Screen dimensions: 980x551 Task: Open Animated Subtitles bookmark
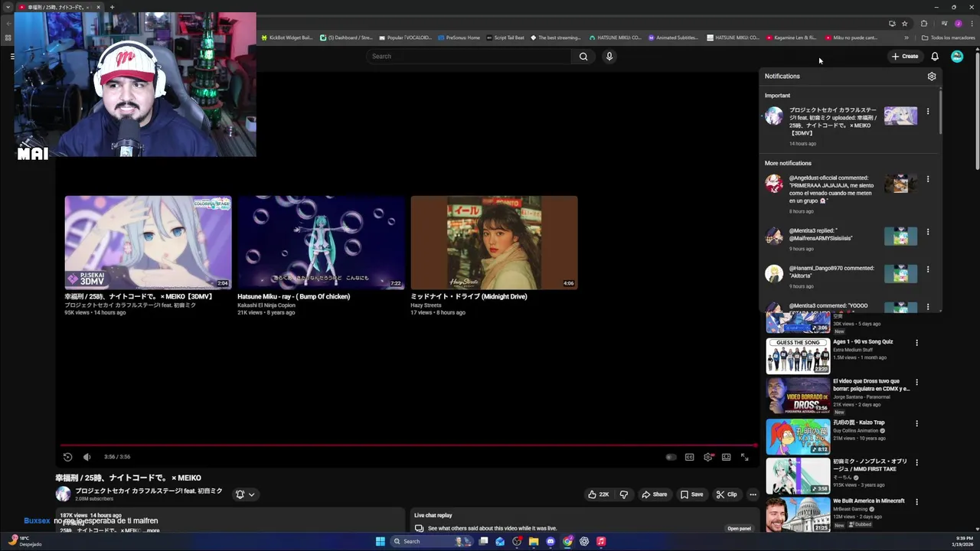673,37
